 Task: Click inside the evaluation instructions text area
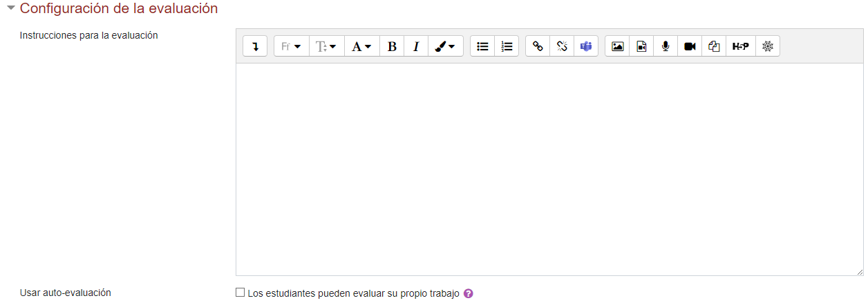(x=549, y=170)
